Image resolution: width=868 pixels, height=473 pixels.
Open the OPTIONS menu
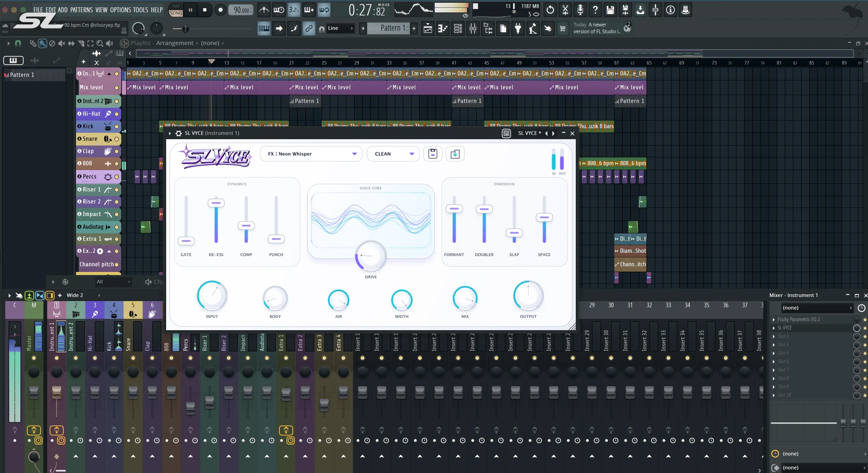point(121,10)
